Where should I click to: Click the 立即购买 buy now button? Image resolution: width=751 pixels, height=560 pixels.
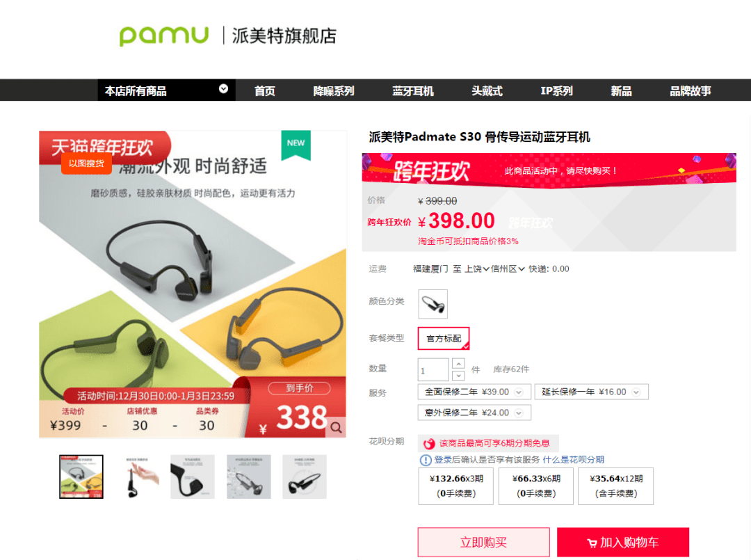484,543
